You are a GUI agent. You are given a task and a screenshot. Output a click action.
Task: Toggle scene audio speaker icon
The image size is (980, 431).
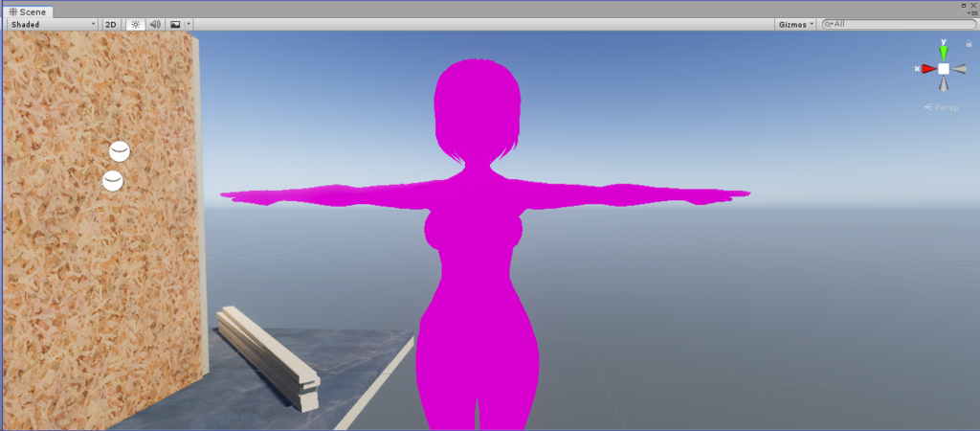coord(155,24)
